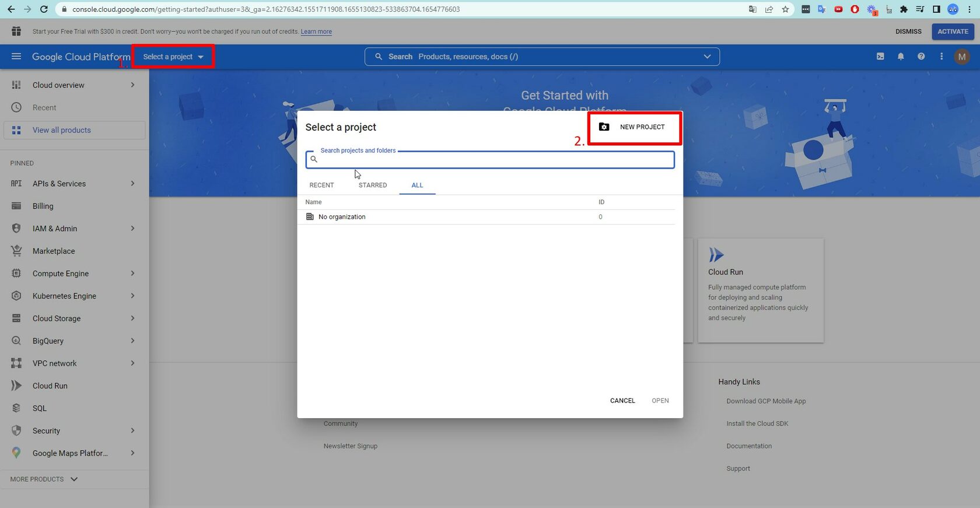The height and width of the screenshot is (508, 980).
Task: Open the Chrome three-dot menu
Action: [x=970, y=9]
